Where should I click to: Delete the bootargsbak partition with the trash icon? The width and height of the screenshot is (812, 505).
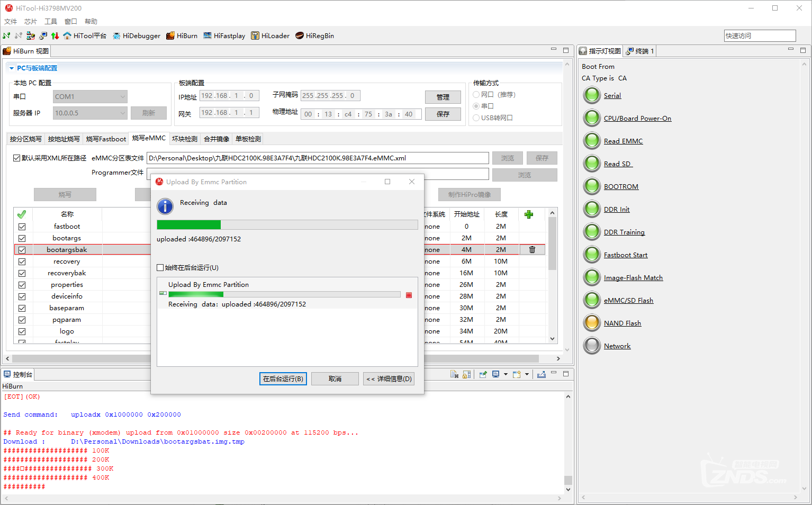532,250
